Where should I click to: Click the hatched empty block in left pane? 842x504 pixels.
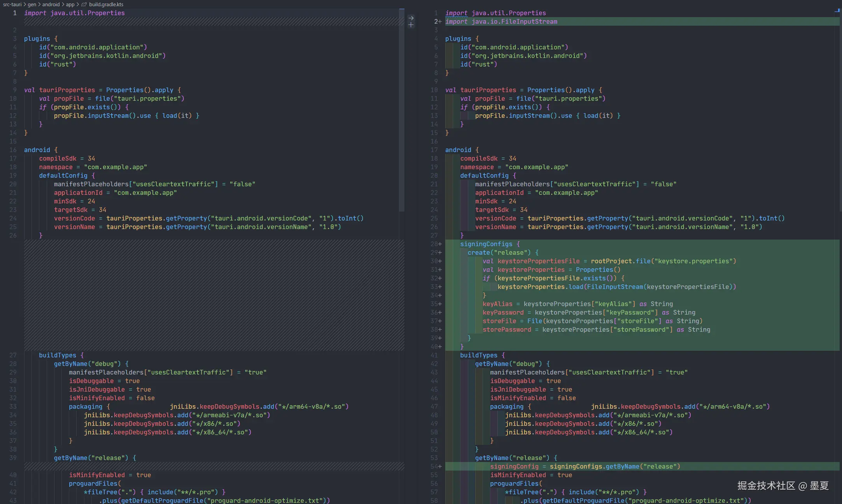tap(214, 295)
